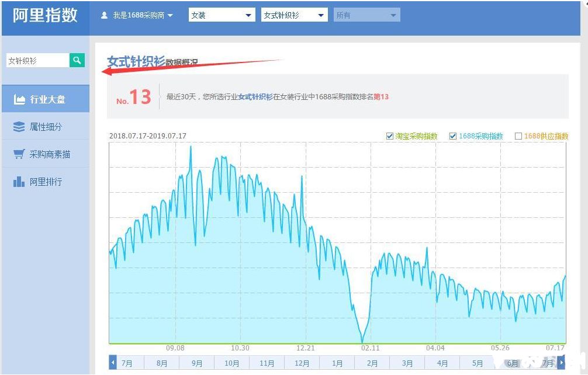Uncheck the 淘宝采购指数 checkbox
The width and height of the screenshot is (588, 375).
(x=390, y=136)
